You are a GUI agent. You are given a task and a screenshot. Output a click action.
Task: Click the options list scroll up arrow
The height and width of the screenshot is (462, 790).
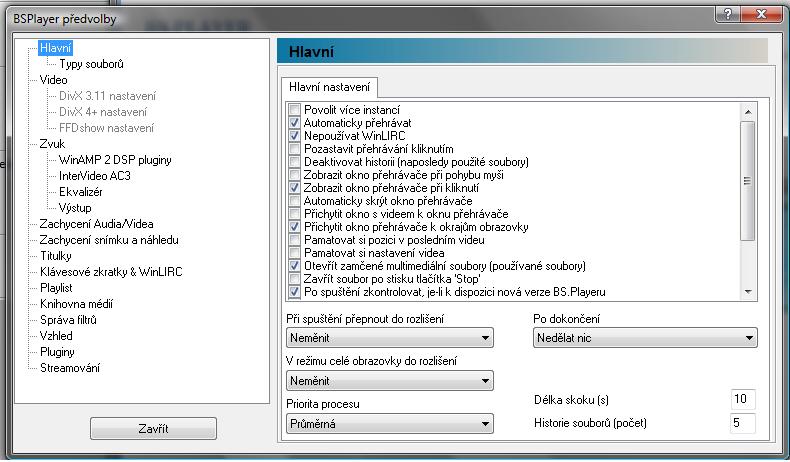point(748,111)
